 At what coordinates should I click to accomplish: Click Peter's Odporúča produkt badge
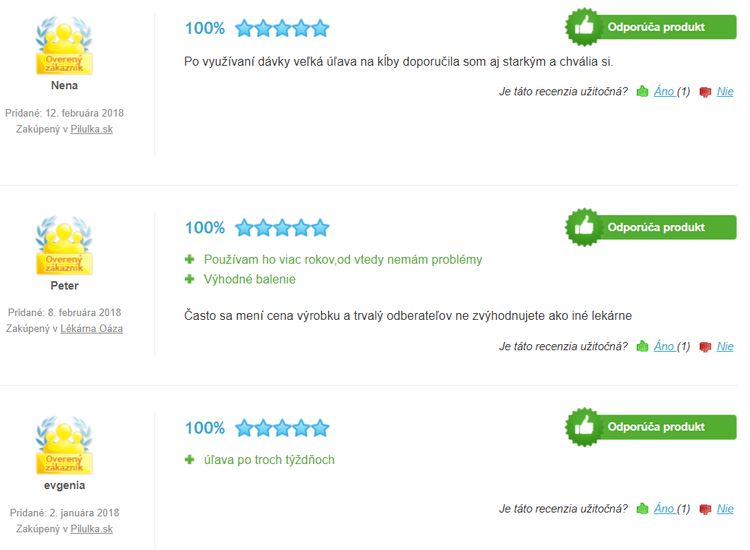click(x=651, y=227)
